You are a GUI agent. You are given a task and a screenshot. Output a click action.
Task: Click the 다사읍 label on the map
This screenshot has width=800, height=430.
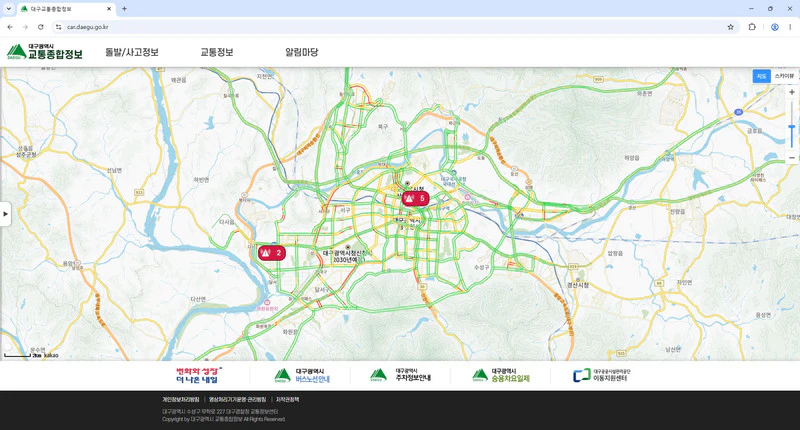[x=227, y=222]
